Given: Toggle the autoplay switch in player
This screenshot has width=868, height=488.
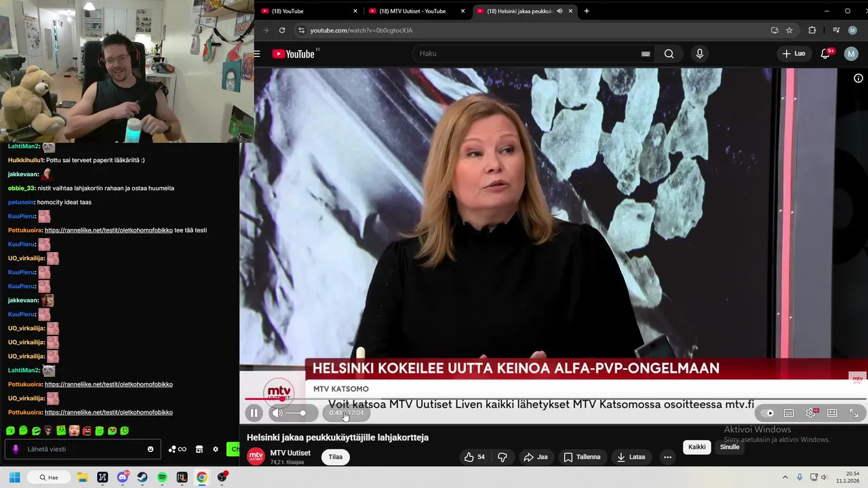Looking at the screenshot, I should (x=768, y=413).
